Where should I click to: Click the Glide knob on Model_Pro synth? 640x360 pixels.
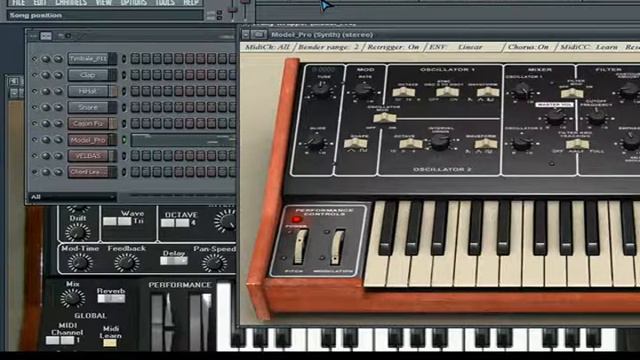click(316, 143)
